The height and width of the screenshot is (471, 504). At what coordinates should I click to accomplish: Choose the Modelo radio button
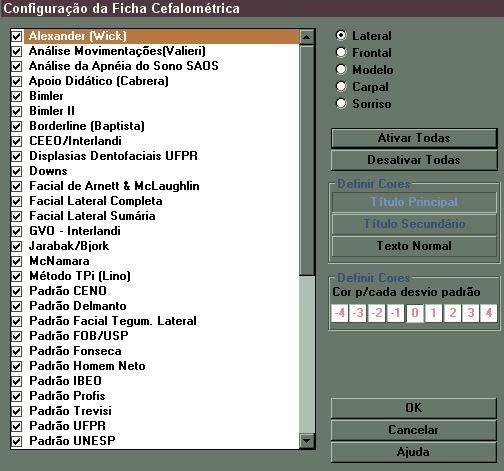[341, 69]
